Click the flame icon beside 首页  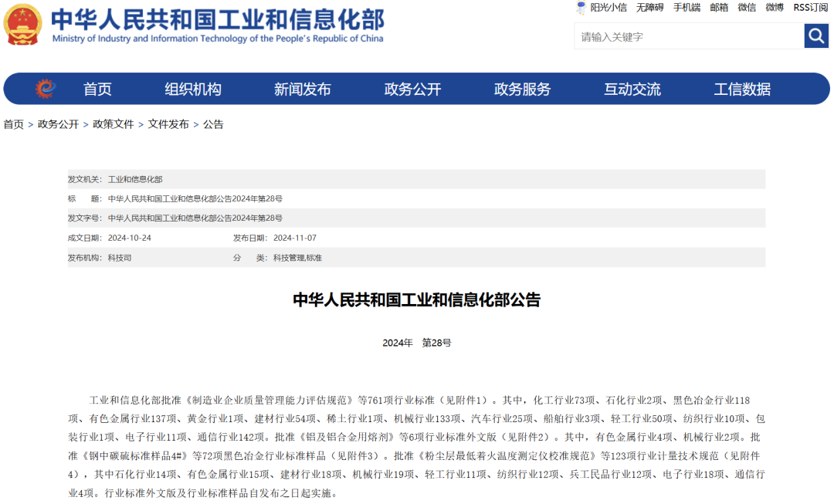pos(46,88)
